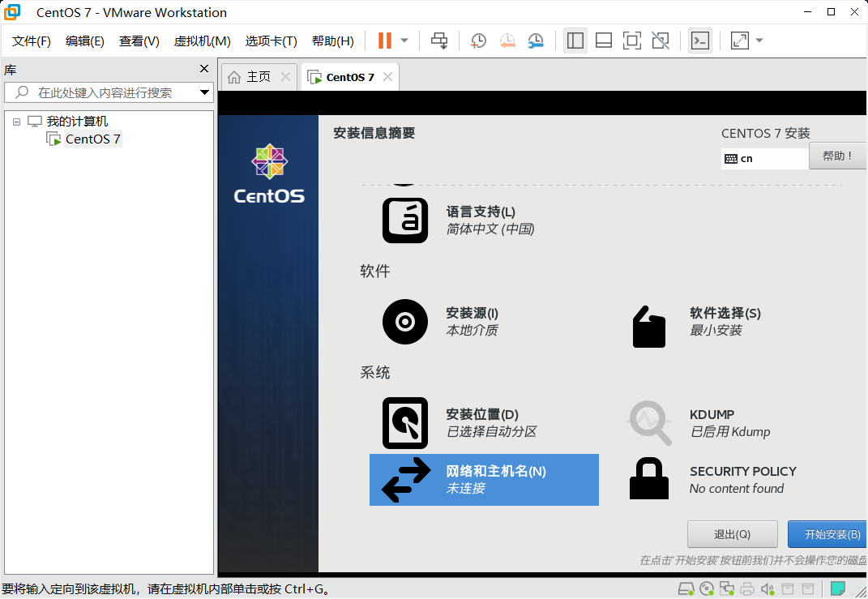Screen dimensions: 868x599
Task: Toggle the thumbnail bar view icon
Action: pos(604,41)
